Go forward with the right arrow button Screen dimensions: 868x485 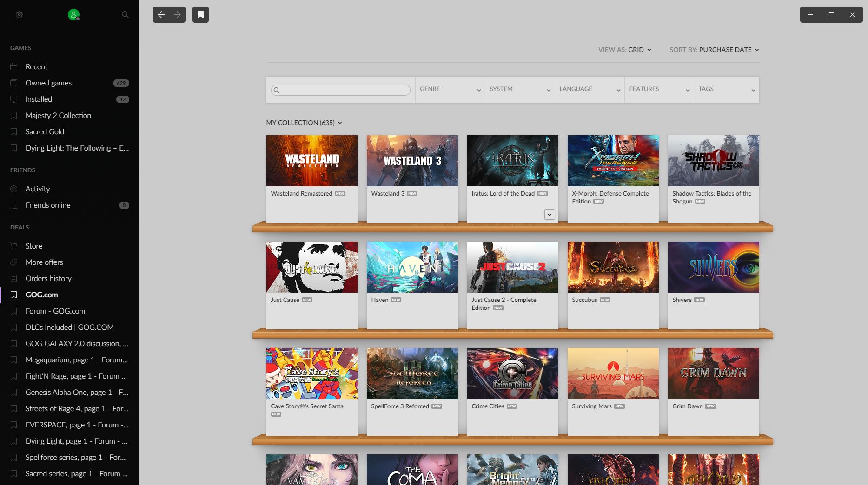pyautogui.click(x=177, y=15)
